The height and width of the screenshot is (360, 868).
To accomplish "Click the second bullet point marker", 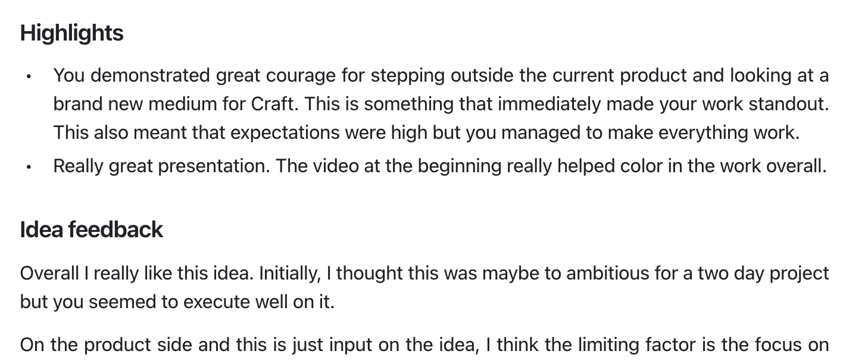I will (x=29, y=167).
